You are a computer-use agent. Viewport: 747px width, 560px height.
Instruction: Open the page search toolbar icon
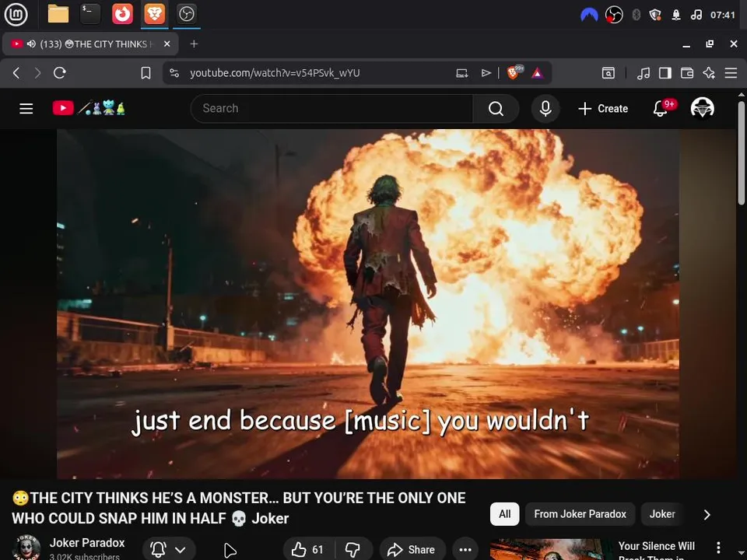point(608,73)
